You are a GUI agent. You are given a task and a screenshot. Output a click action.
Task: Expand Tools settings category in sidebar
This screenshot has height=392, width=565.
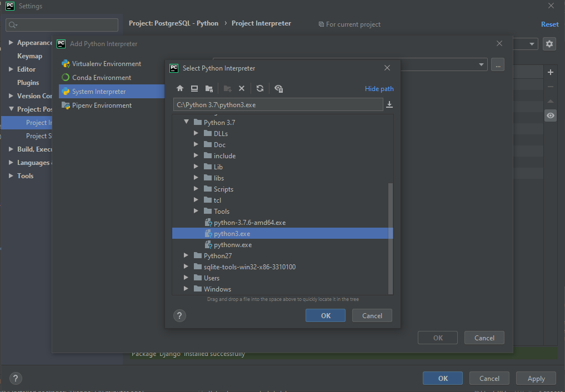(x=11, y=175)
